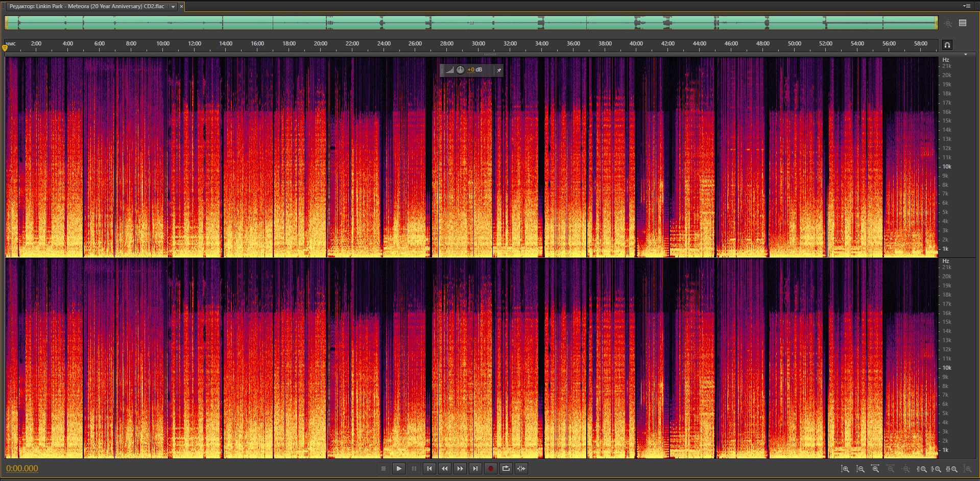Click the +0 dB gain adjustment knob
Viewport: 980px width, 481px height.
click(460, 70)
